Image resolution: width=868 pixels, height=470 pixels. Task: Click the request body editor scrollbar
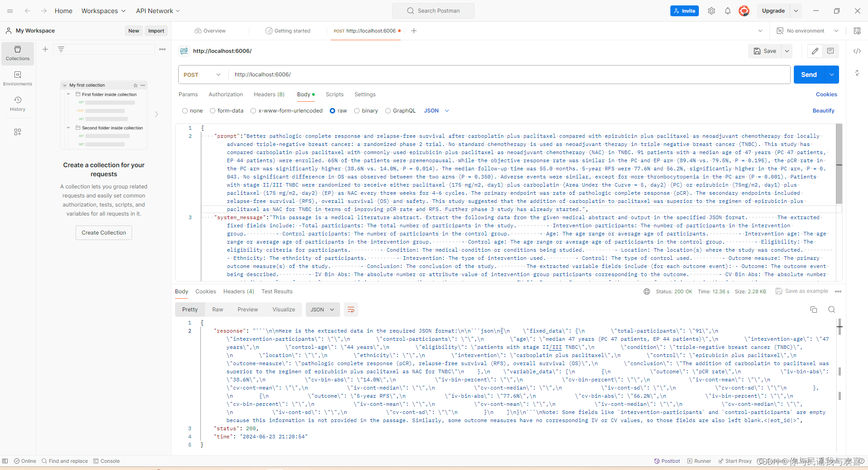click(x=839, y=164)
